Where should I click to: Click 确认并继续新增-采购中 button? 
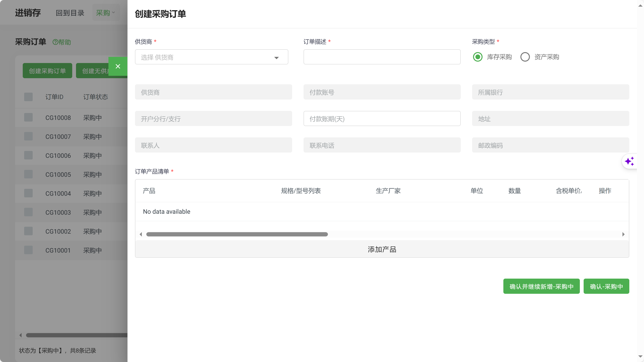click(541, 286)
